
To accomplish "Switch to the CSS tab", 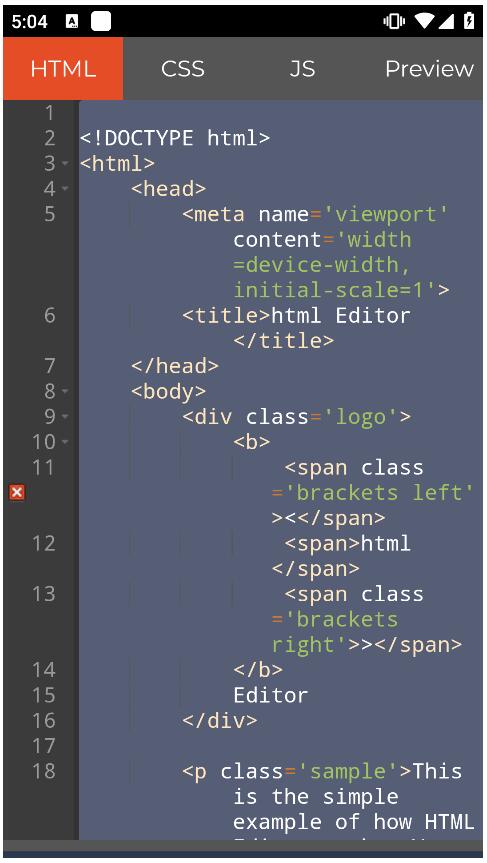I will click(x=183, y=69).
